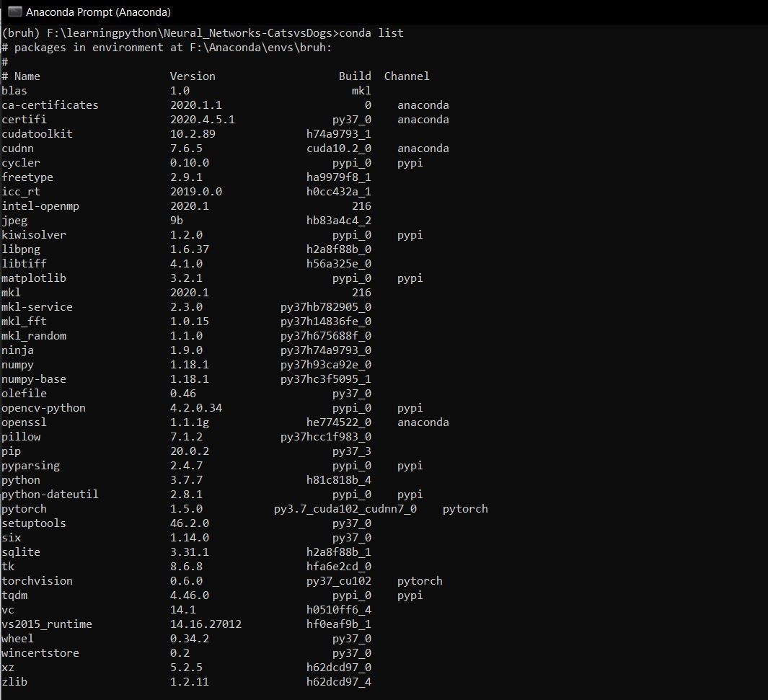This screenshot has width=768, height=700.
Task: Click the 'py3.7_cuda102_cudnn7_0' build of pytorch
Action: pyautogui.click(x=345, y=509)
